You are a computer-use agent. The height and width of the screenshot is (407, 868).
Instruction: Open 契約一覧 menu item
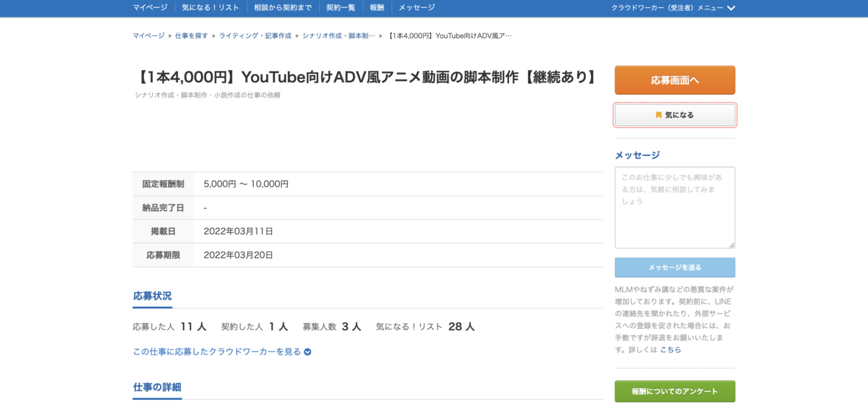click(x=341, y=7)
